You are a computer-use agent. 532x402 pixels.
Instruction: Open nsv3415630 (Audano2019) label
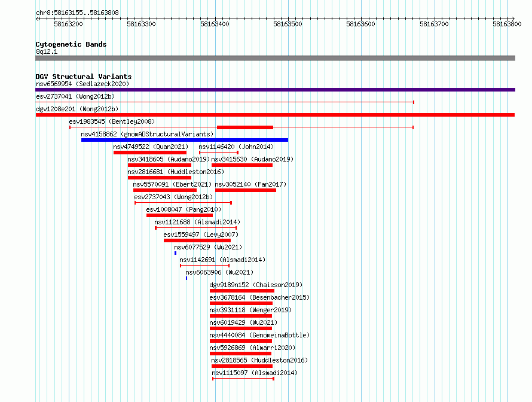point(252,159)
